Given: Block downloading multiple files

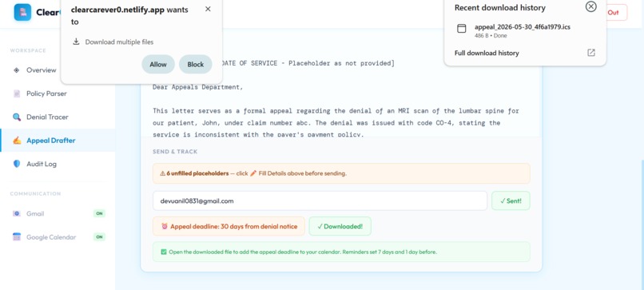Looking at the screenshot, I should coord(196,65).
